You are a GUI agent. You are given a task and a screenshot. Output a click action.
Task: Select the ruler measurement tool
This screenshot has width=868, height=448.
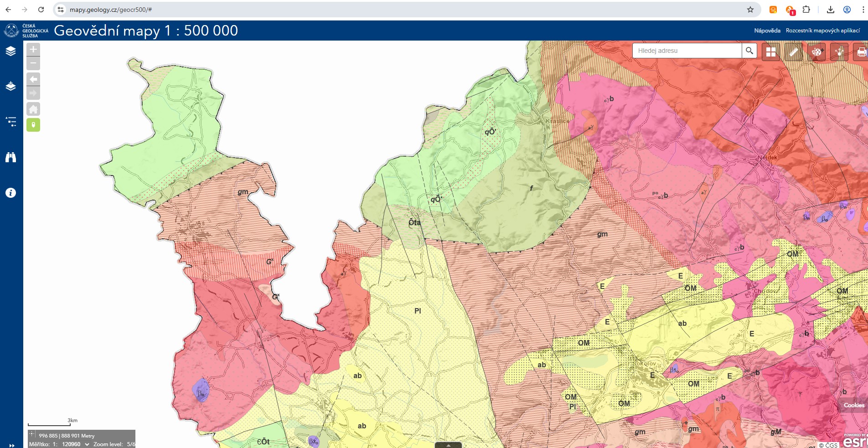point(794,52)
